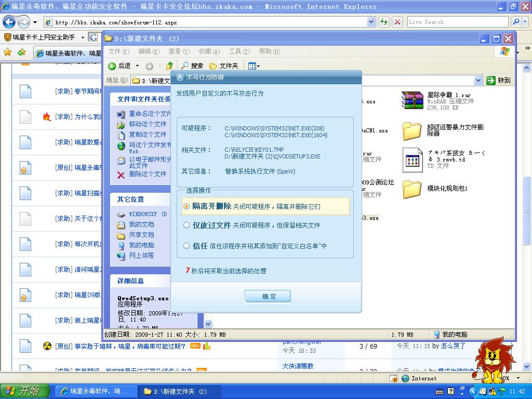
Task: Click the Explorer side panel scroll down arrow
Action: coord(208,324)
